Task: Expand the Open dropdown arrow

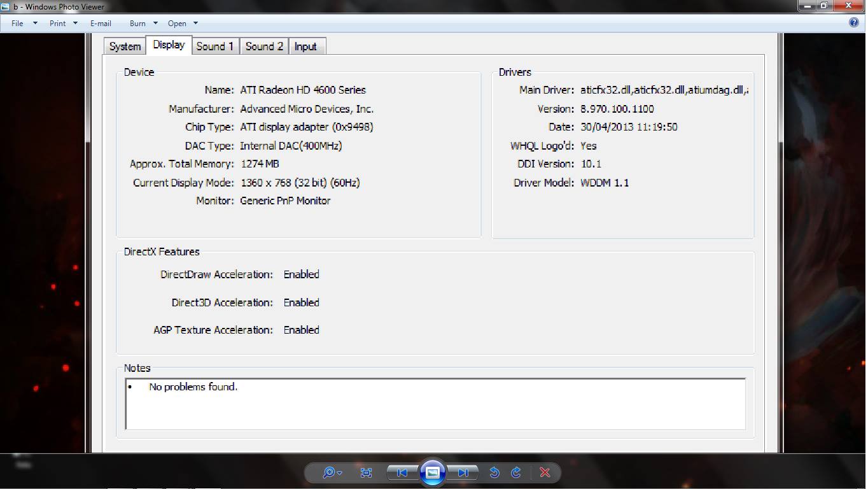Action: click(x=195, y=24)
